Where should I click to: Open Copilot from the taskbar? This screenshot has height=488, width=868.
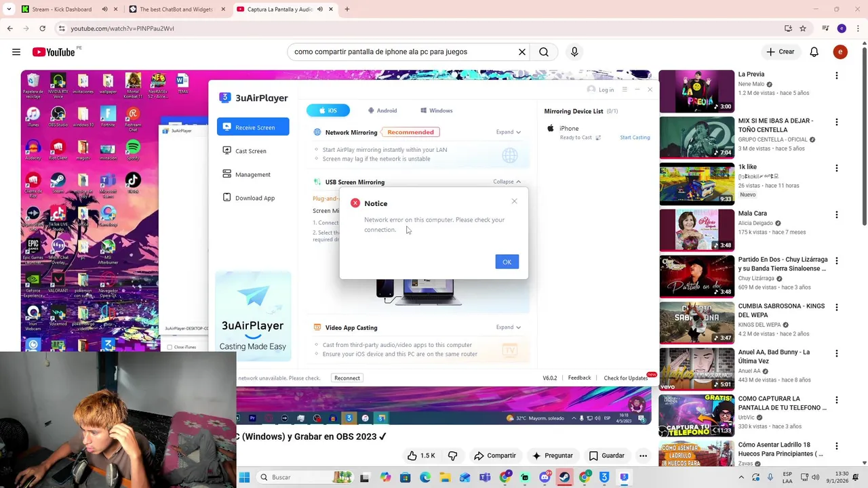(x=386, y=477)
